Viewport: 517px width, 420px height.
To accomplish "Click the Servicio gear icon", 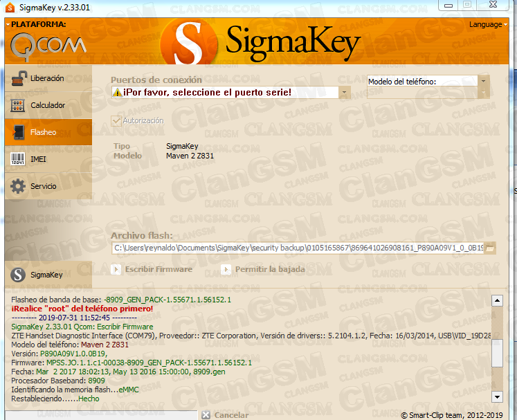I will pos(18,186).
